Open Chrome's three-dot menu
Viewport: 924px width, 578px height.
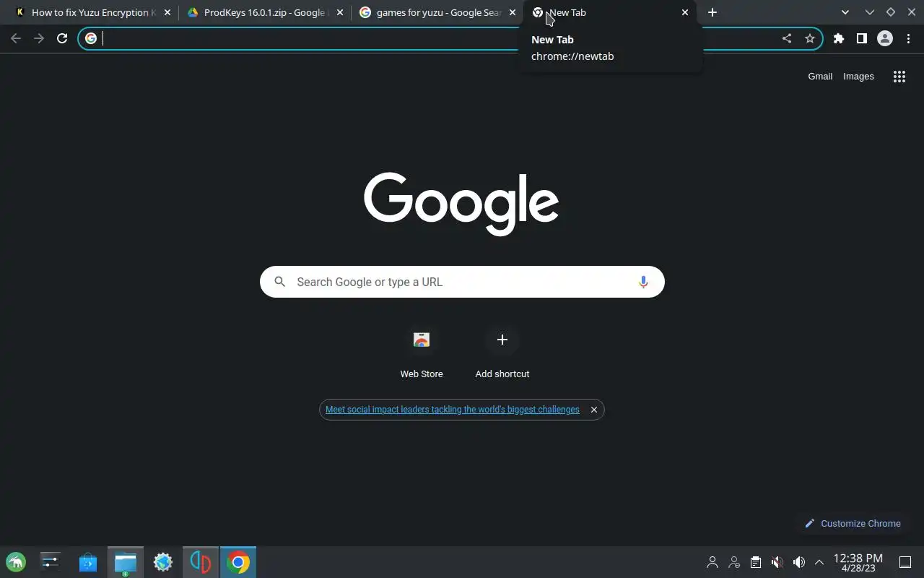click(908, 38)
